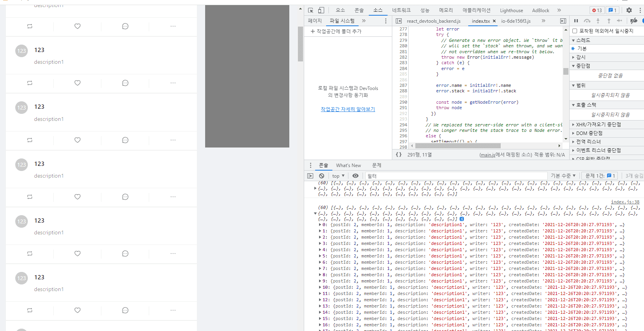Expand the XHR/가져오기 중단점 section
This screenshot has height=331, width=644.
[x=598, y=124]
